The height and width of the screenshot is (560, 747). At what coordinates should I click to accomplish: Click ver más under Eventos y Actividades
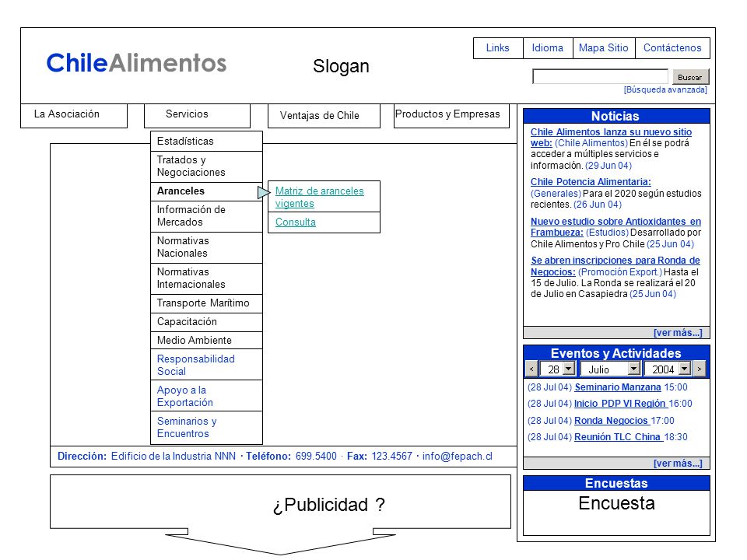(x=678, y=464)
